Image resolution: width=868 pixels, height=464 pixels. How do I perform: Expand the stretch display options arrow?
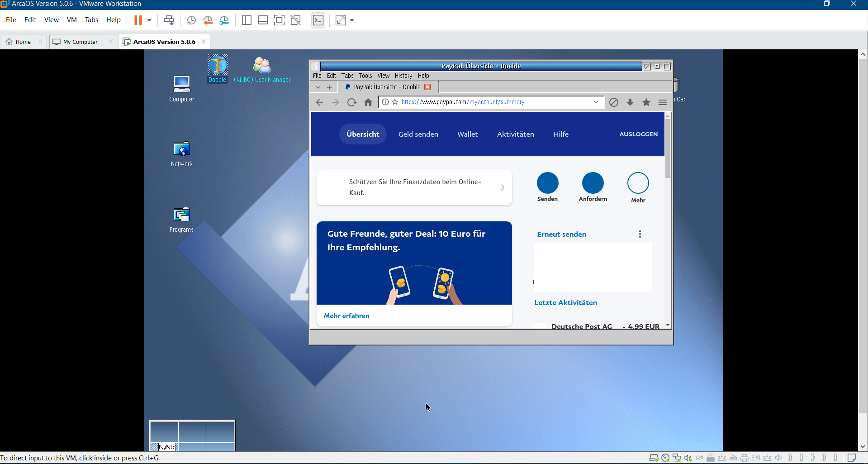352,20
